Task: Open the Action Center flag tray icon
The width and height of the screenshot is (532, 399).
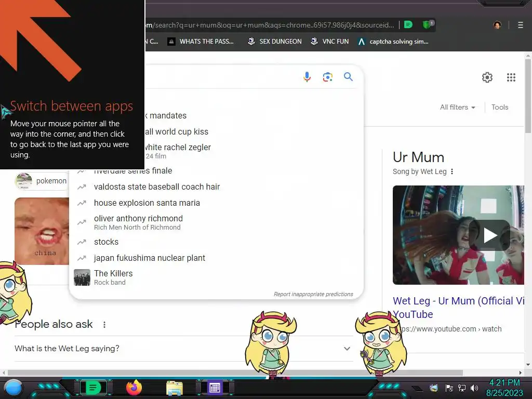Action: (x=449, y=388)
